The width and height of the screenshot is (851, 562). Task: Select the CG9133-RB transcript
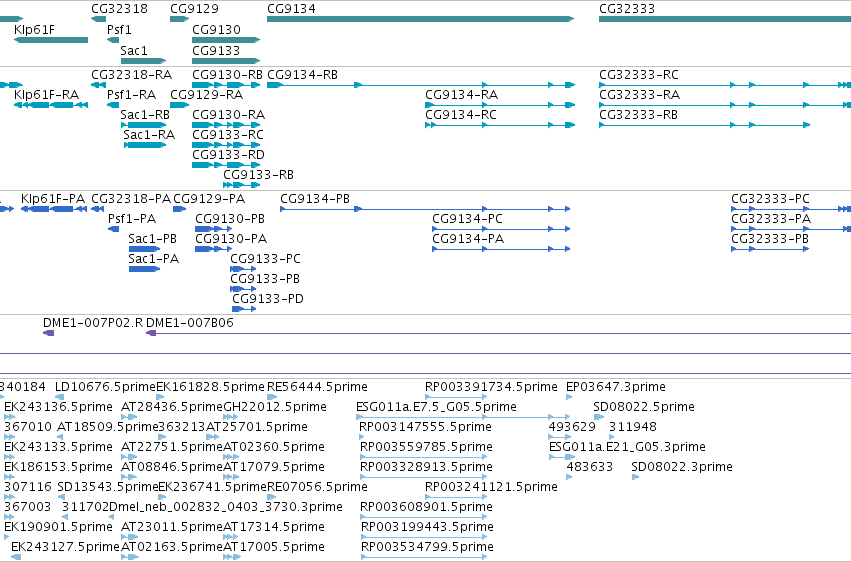[x=242, y=185]
